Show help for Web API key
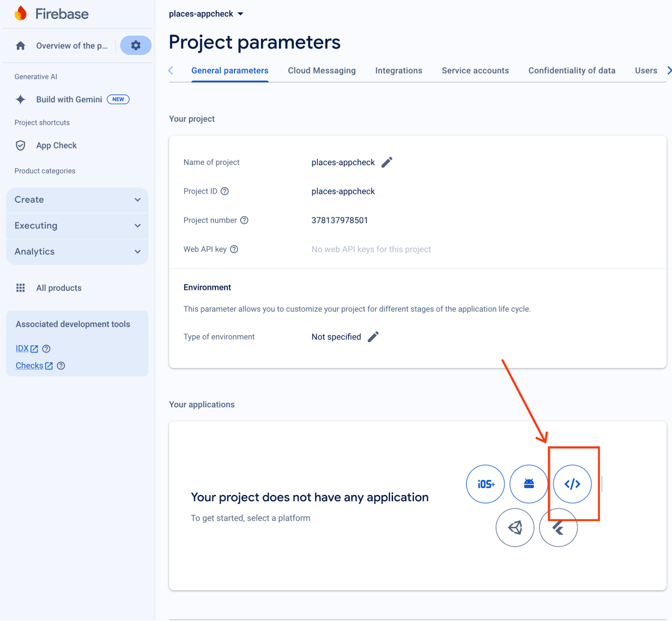672x621 pixels. 234,249
